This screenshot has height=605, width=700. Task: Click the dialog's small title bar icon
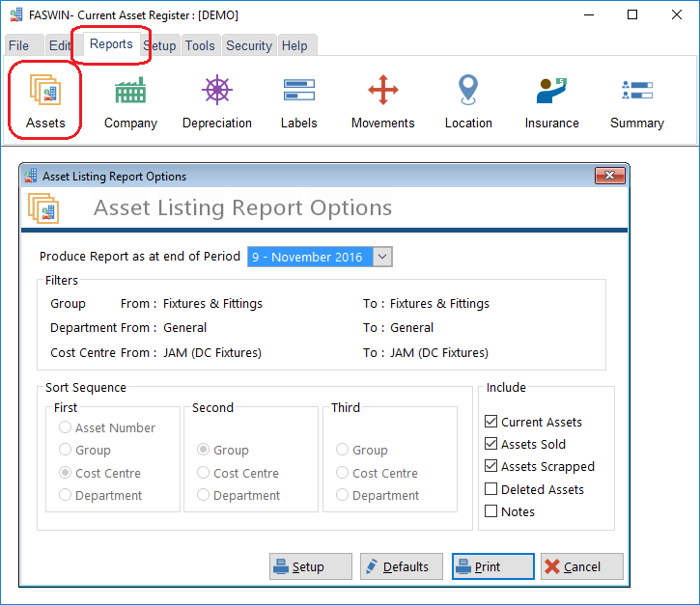point(30,176)
